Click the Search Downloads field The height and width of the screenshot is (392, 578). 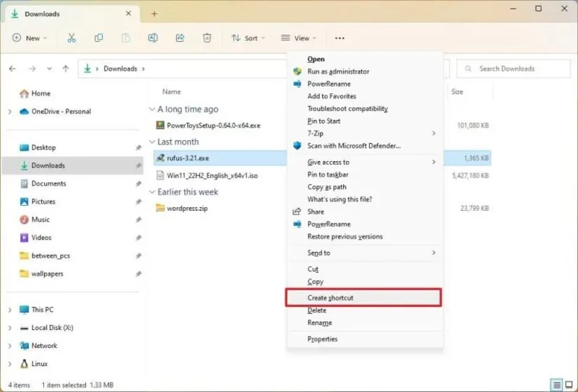pos(513,69)
